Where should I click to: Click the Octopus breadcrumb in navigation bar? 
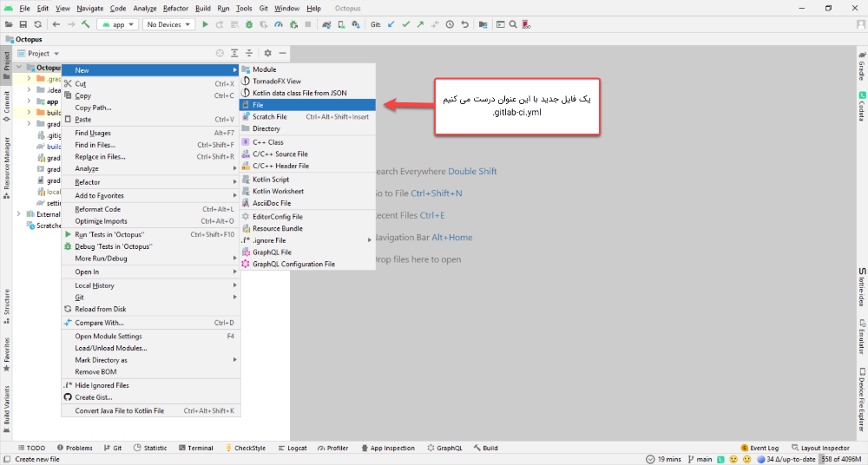(x=23, y=39)
